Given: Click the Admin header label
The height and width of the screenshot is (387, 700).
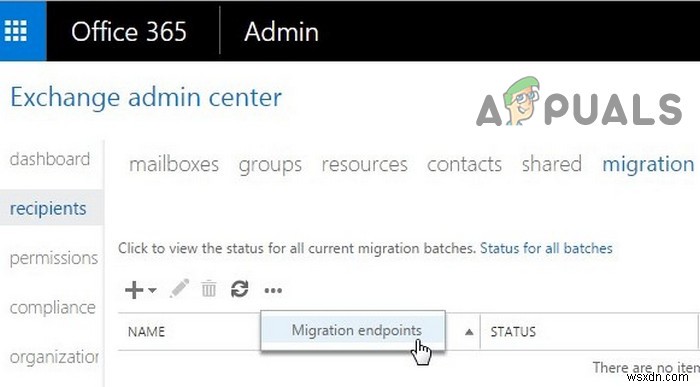Looking at the screenshot, I should [x=281, y=32].
